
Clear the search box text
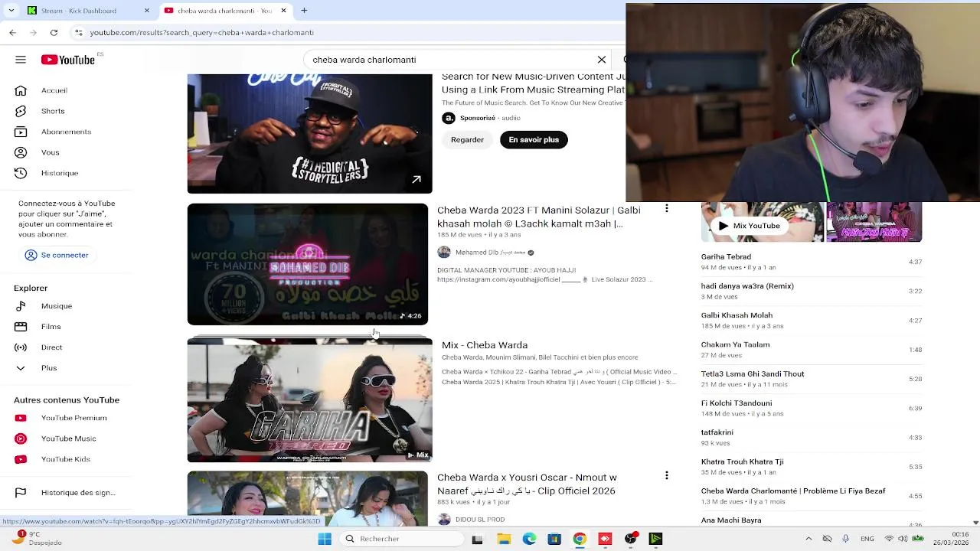(x=602, y=60)
